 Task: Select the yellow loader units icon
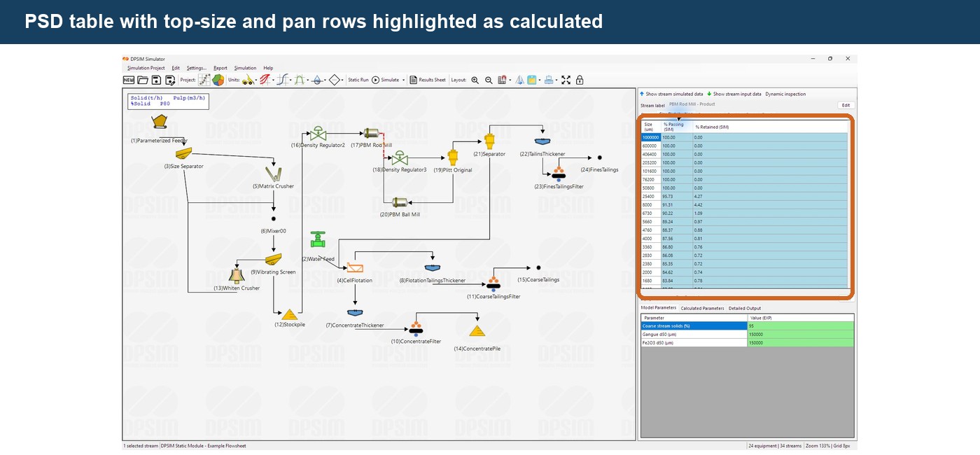click(248, 80)
